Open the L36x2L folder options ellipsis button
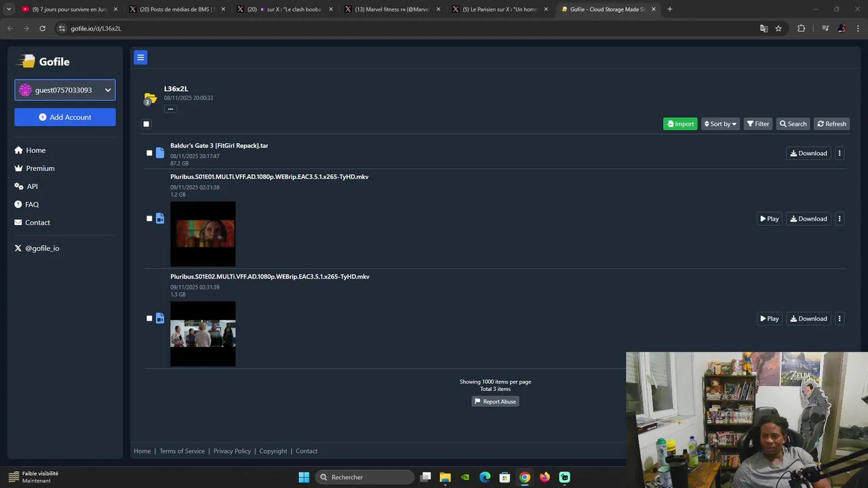Viewport: 868px width, 488px height. pos(170,108)
